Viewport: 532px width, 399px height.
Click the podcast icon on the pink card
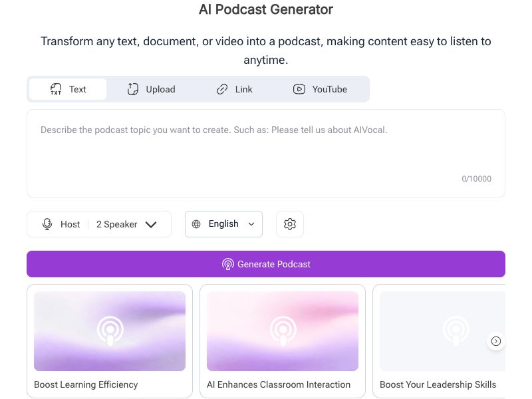click(282, 331)
